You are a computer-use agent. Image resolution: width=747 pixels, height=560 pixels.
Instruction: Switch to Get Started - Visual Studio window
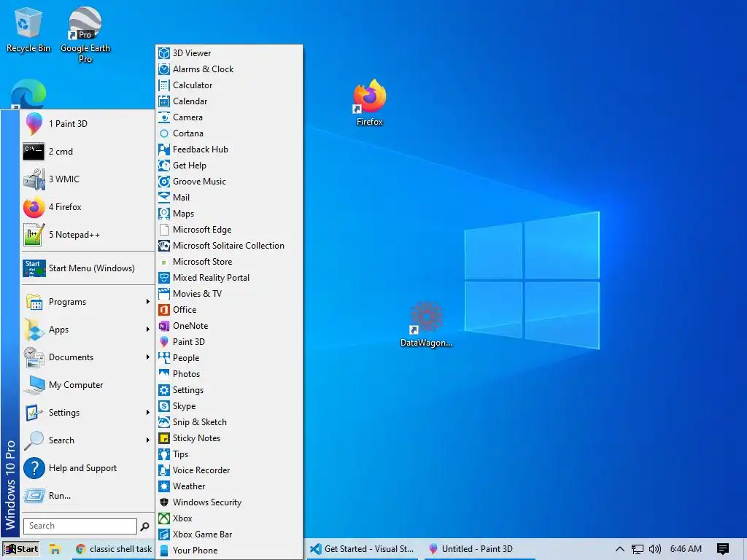coord(362,549)
